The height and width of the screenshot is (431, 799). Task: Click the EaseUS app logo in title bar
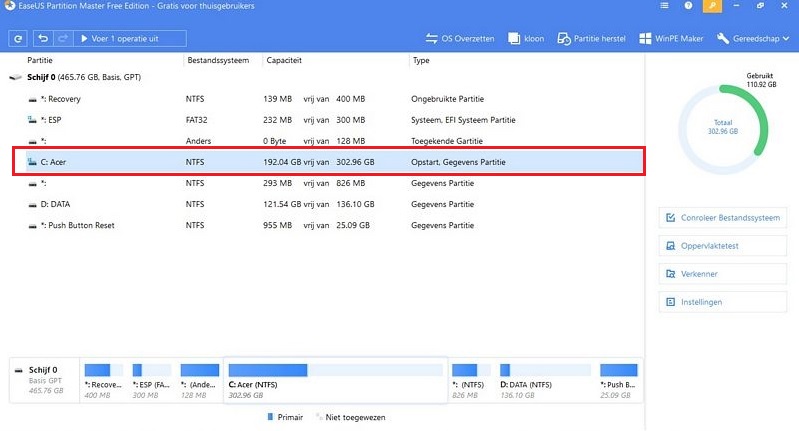click(9, 6)
